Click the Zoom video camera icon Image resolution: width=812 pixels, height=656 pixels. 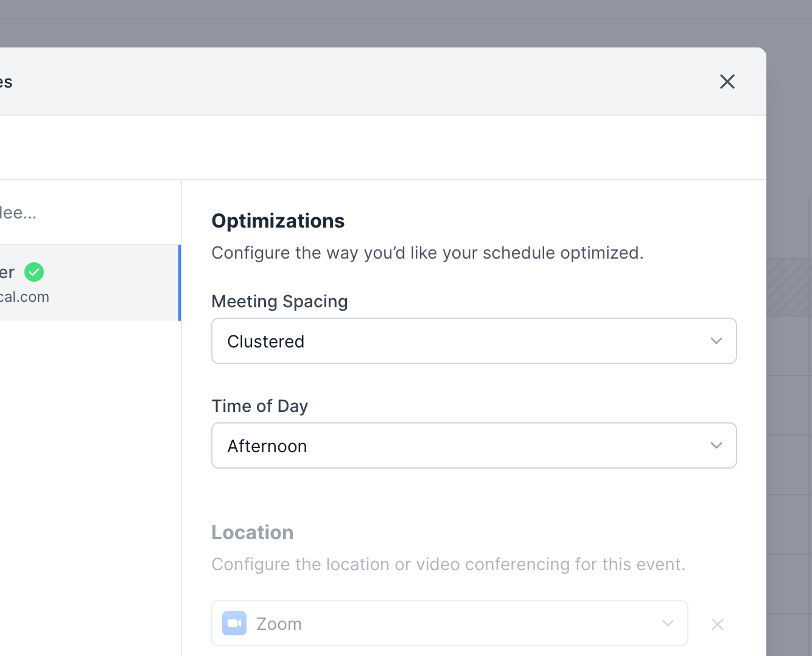(234, 623)
